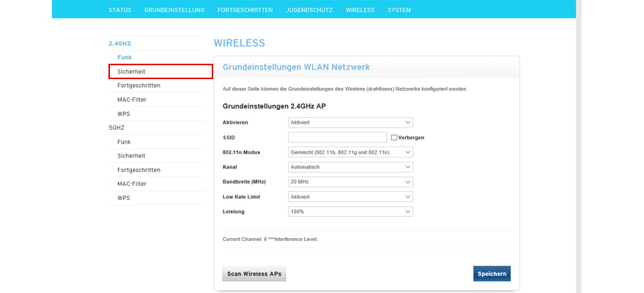Open the 802.11n Modus dropdown

350,152
